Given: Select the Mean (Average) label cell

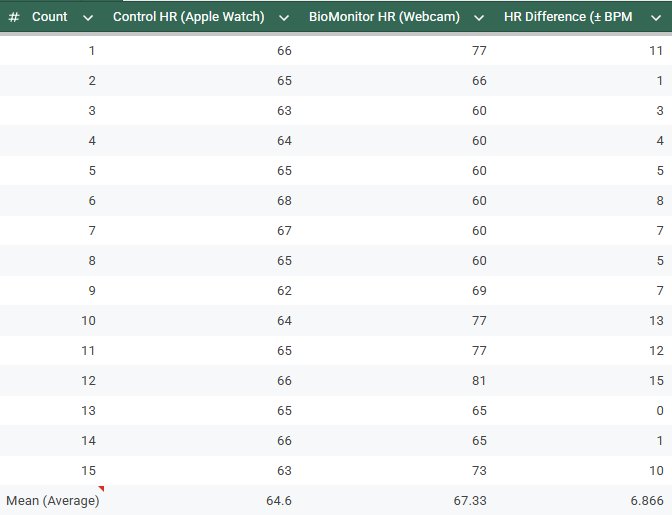Looking at the screenshot, I should tap(52, 500).
